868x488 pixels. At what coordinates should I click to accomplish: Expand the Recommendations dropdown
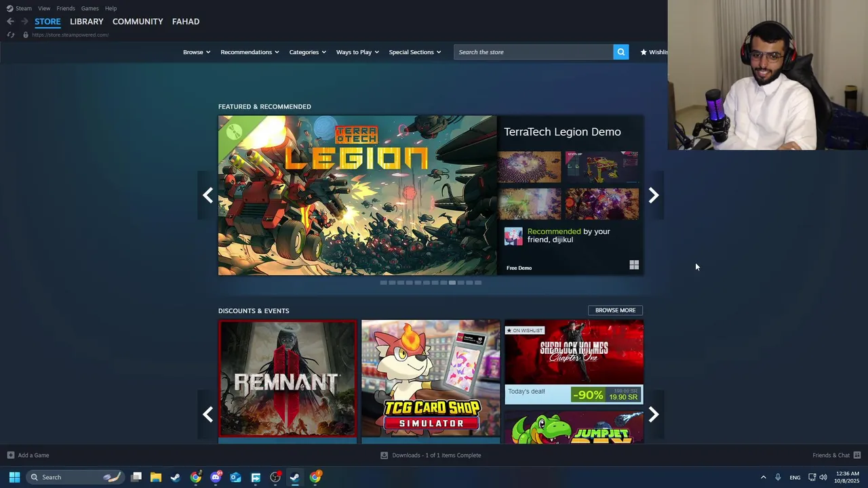250,52
